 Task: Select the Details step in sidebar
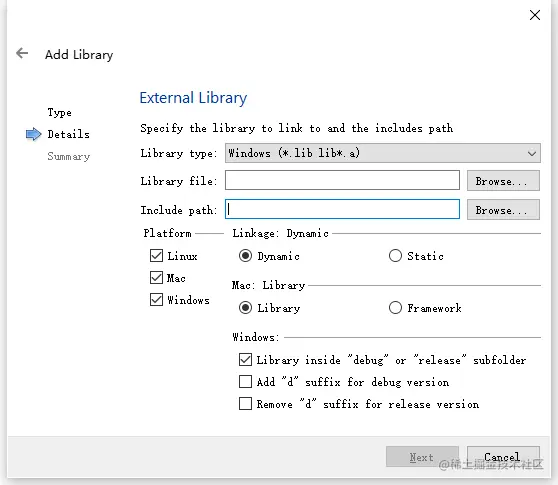pyautogui.click(x=69, y=134)
